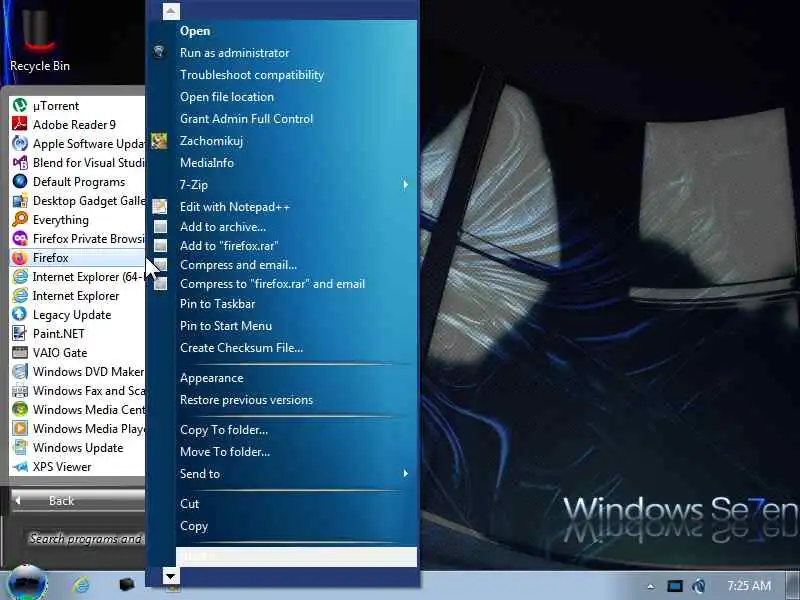Viewport: 800px width, 600px height.
Task: Choose Create Checksum File...
Action: pyautogui.click(x=241, y=347)
